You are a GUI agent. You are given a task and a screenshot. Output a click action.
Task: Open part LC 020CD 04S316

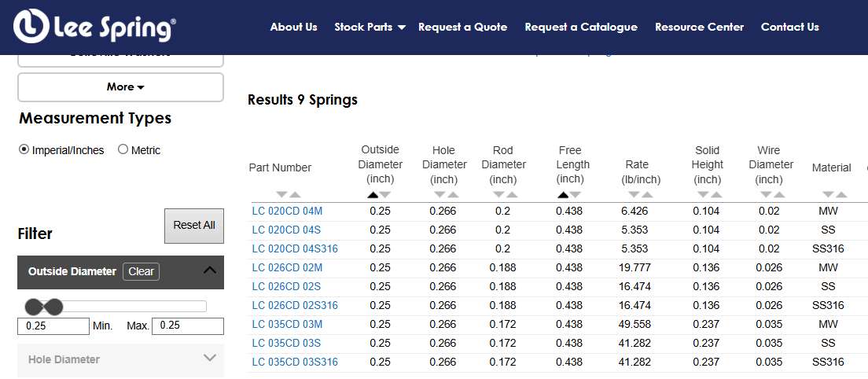pos(295,249)
